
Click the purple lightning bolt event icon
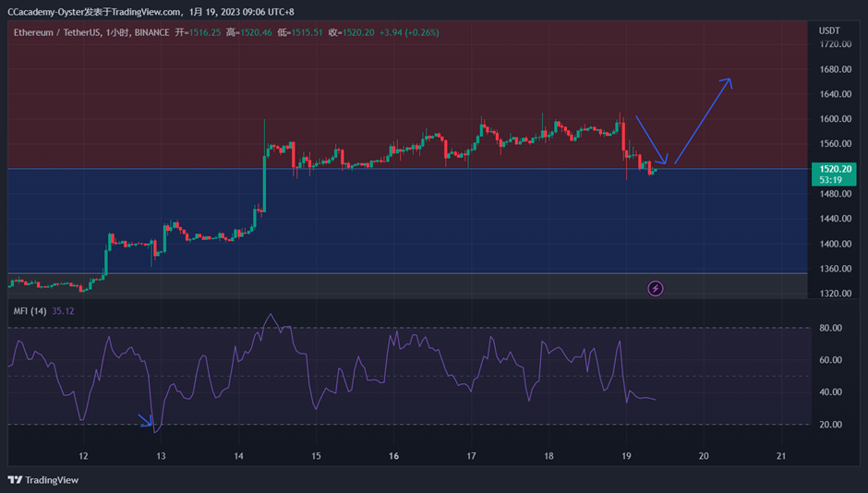pyautogui.click(x=656, y=289)
